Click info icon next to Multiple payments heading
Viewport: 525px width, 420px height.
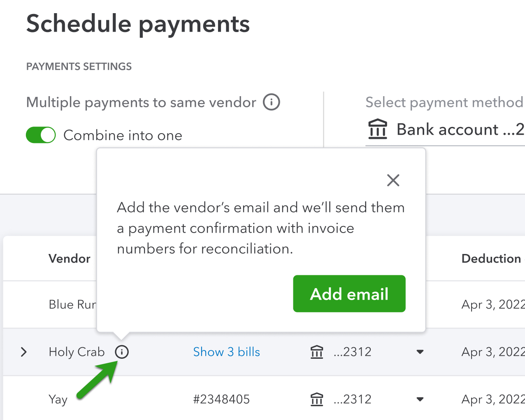click(x=272, y=102)
